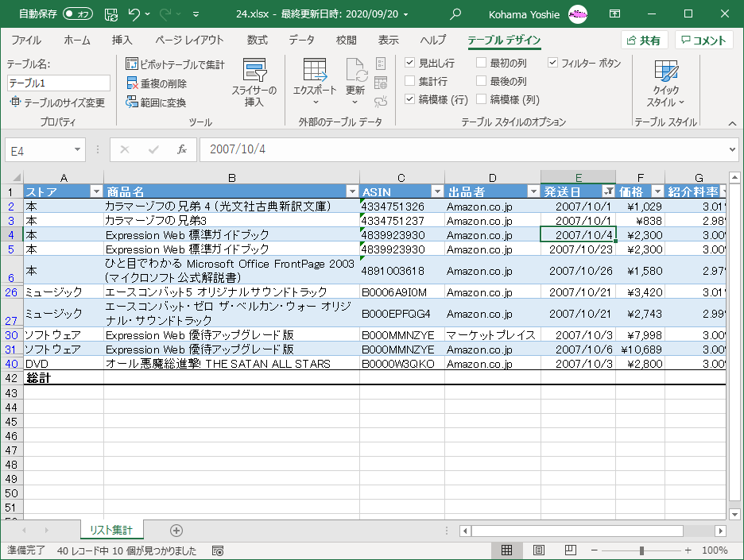This screenshot has width=744, height=560.
Task: Click ピボットテーブルで集計 tool
Action: click(x=175, y=64)
